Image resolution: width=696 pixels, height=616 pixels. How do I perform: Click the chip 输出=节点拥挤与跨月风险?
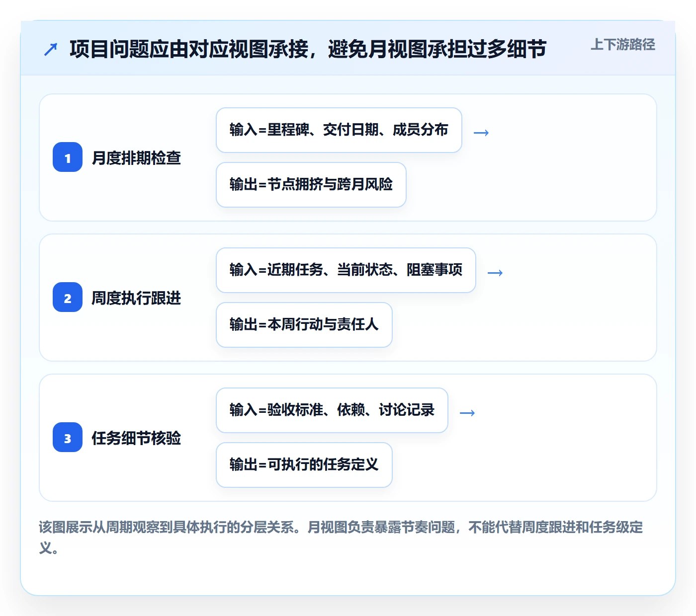(x=311, y=185)
